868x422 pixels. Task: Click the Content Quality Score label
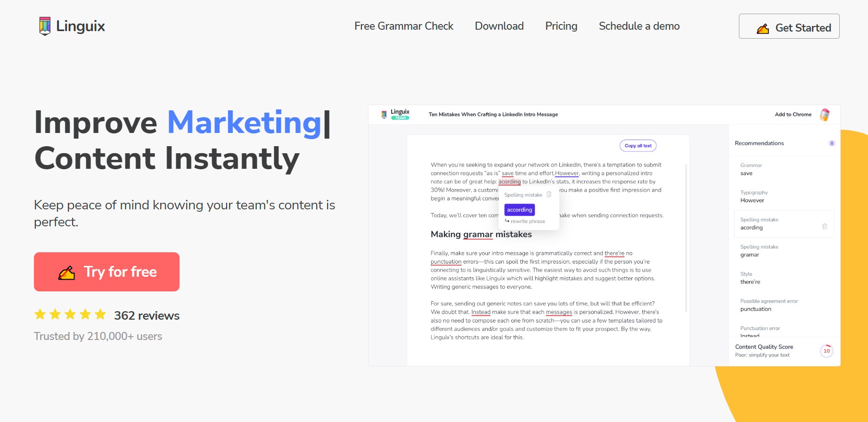764,347
